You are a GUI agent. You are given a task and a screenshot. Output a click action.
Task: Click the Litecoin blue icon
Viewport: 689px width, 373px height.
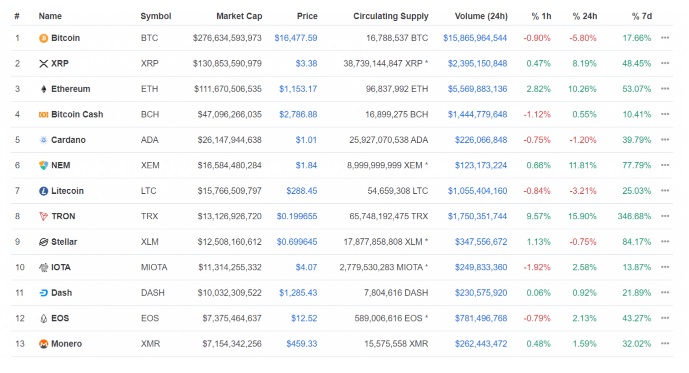43,191
